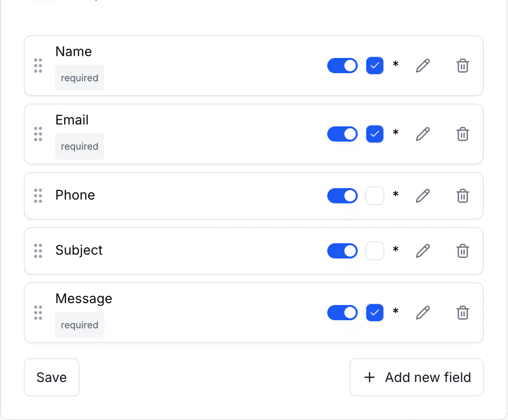Add new field to the form

tap(417, 377)
